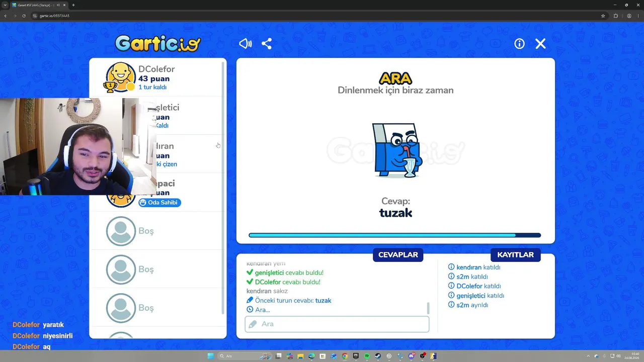Open Steam from the taskbar
644x362 pixels.
[x=378, y=356]
